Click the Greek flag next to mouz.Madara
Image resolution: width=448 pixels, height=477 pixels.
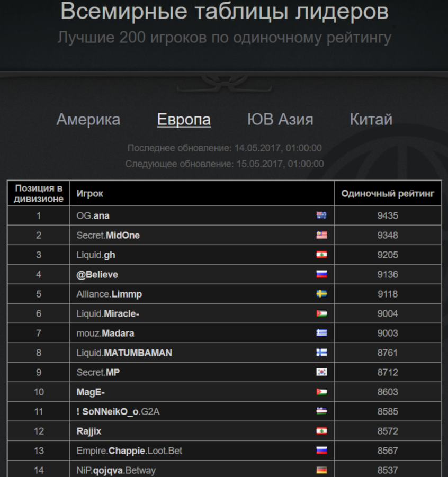tap(321, 333)
